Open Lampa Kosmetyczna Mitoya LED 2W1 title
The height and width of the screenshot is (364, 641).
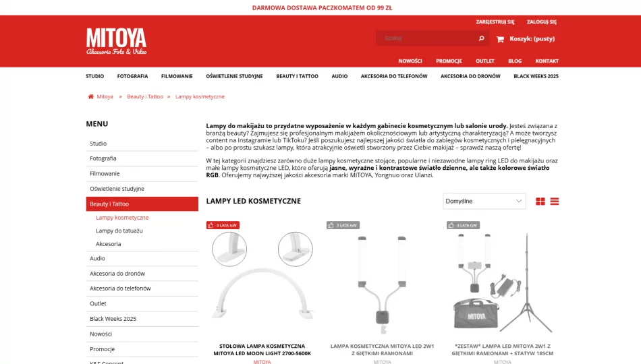[x=382, y=350]
